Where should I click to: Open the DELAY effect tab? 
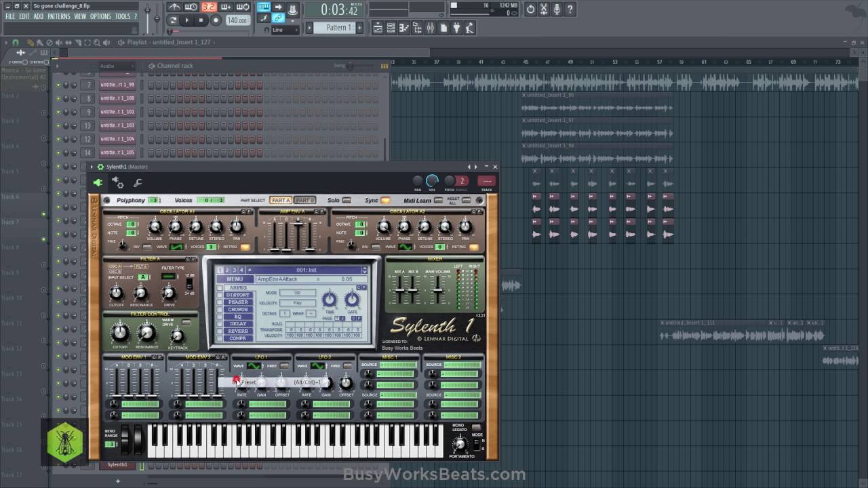238,324
